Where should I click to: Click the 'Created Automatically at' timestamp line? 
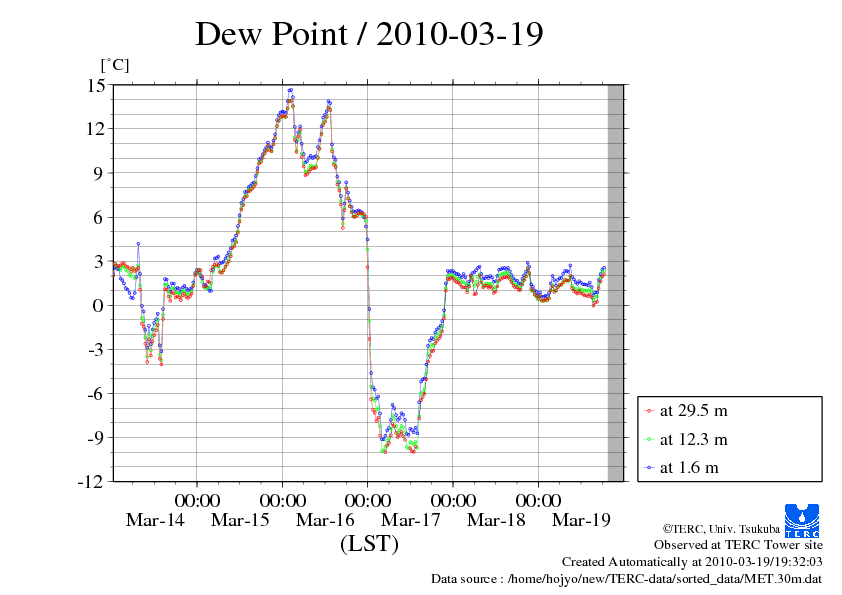click(692, 562)
